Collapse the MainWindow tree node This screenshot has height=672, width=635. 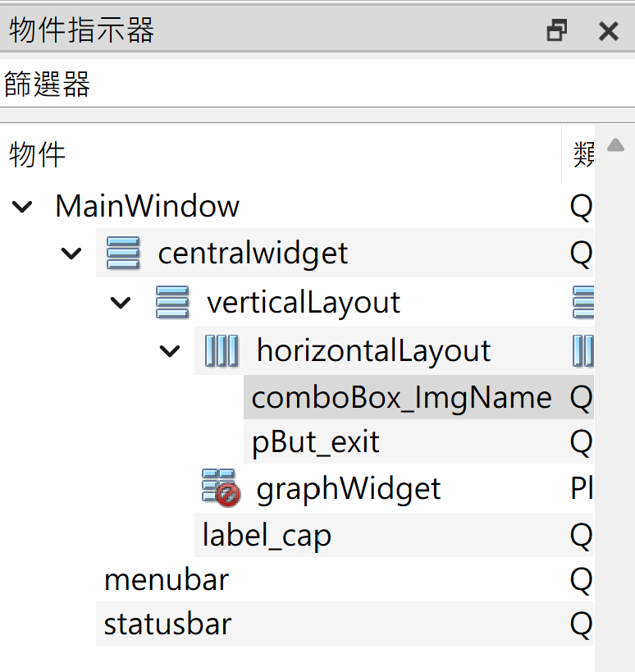23,206
